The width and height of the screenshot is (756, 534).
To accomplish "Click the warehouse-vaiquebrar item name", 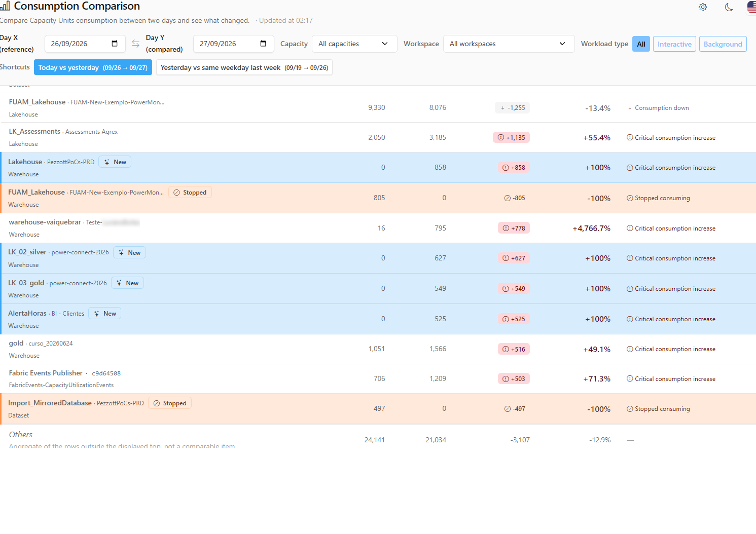I will [x=45, y=222].
